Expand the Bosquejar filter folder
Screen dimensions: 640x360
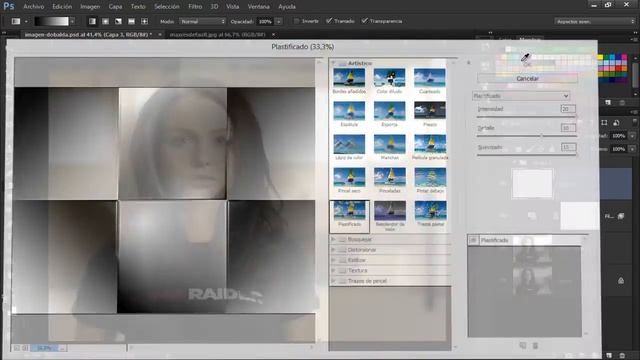tap(333, 239)
